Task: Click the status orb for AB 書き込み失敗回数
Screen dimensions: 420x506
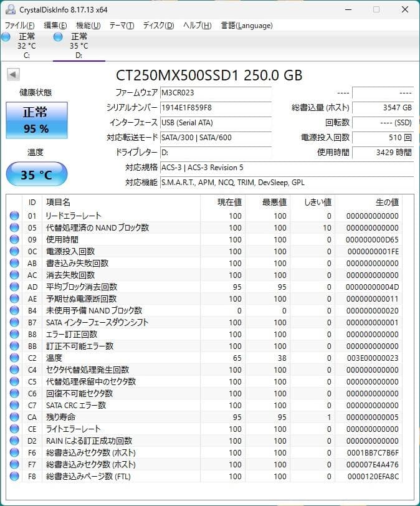Action: (x=14, y=263)
